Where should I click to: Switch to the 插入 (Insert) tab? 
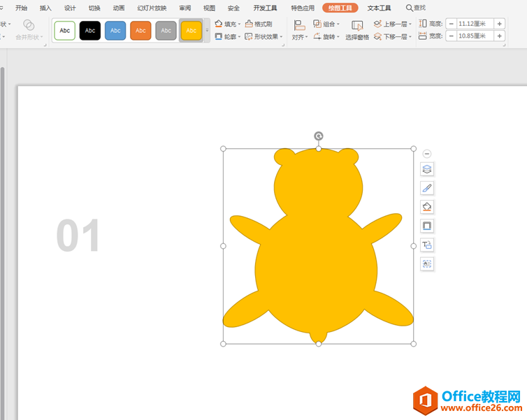coord(45,8)
